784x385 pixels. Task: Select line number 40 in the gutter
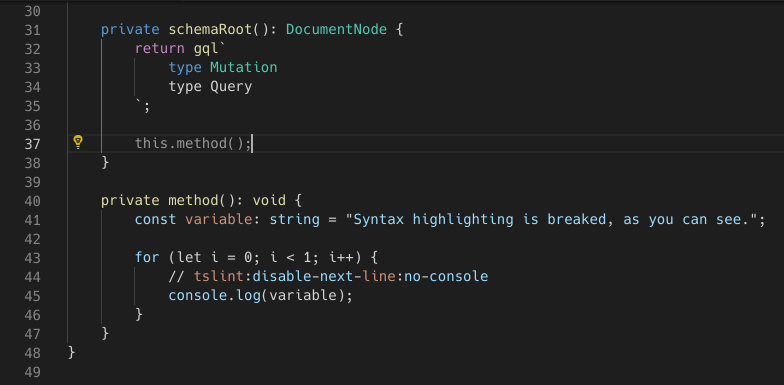pyautogui.click(x=32, y=201)
